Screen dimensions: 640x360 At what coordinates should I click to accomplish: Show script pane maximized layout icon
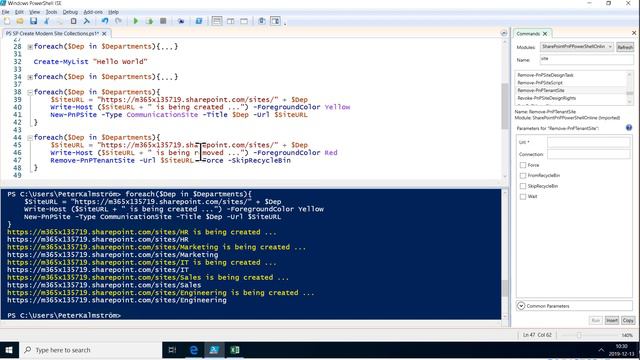(244, 21)
